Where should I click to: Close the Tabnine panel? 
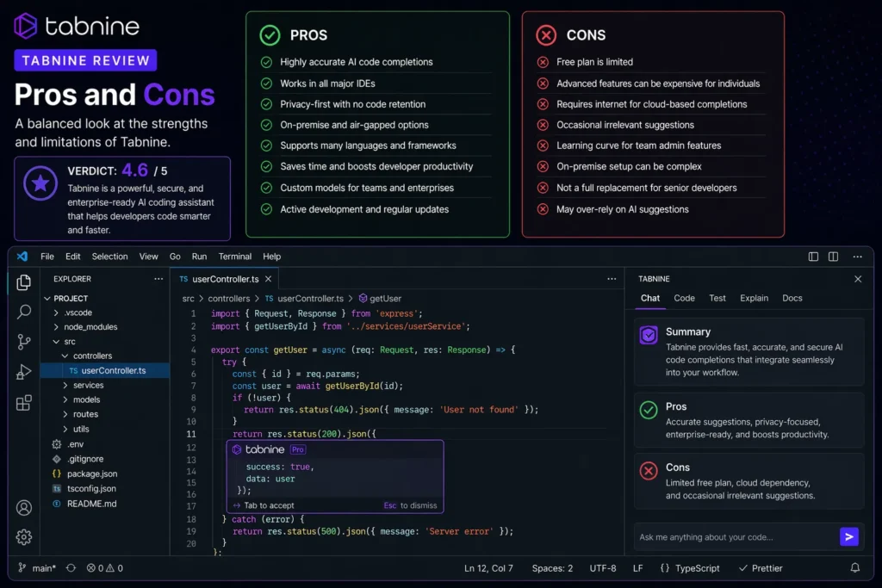pyautogui.click(x=858, y=279)
